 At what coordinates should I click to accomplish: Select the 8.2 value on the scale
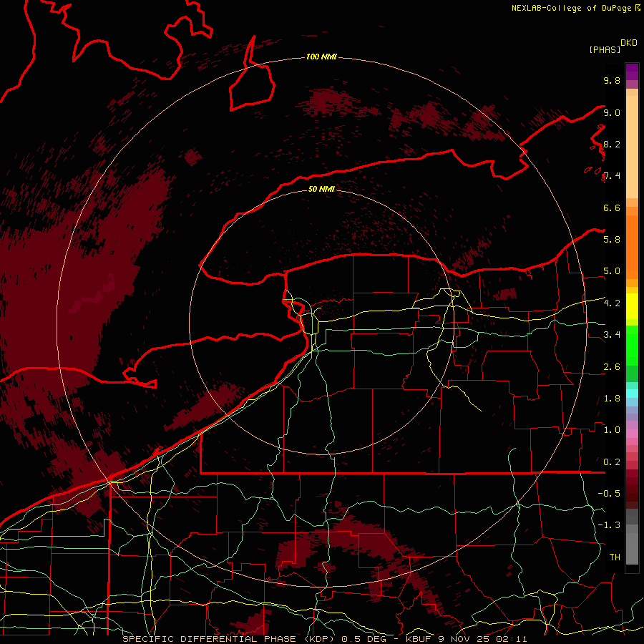612,144
